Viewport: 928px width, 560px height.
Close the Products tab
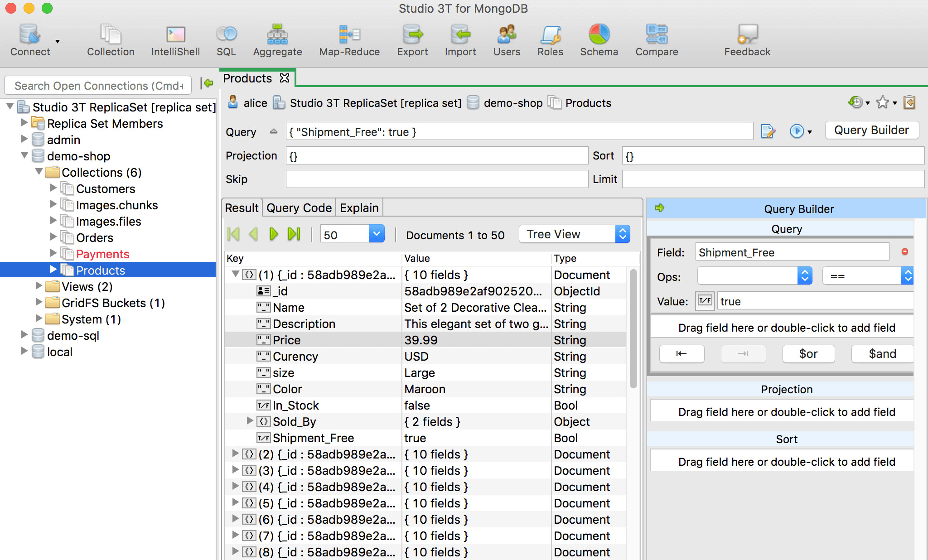click(285, 78)
